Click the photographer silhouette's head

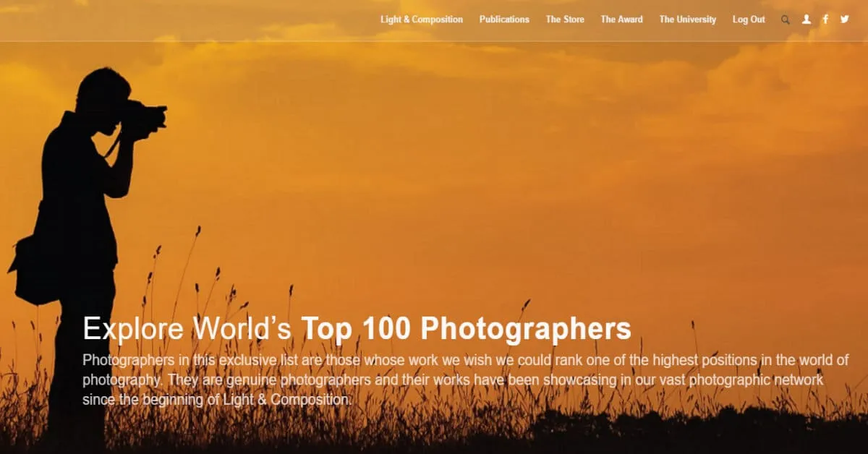104,93
